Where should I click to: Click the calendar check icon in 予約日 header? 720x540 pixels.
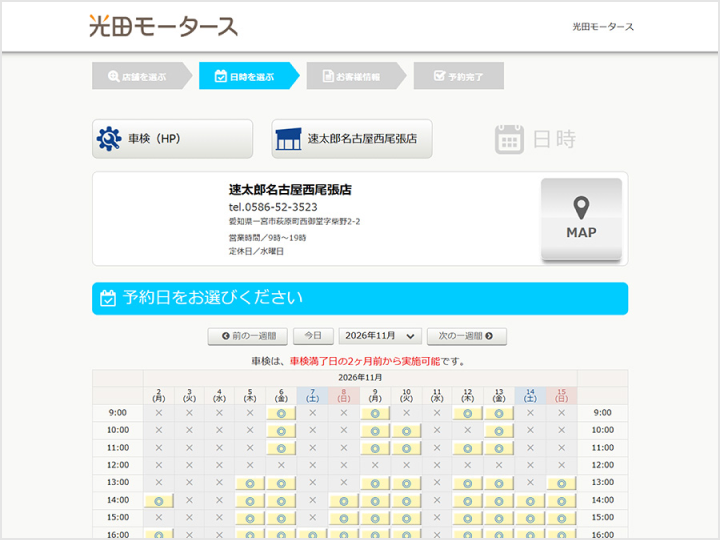108,298
